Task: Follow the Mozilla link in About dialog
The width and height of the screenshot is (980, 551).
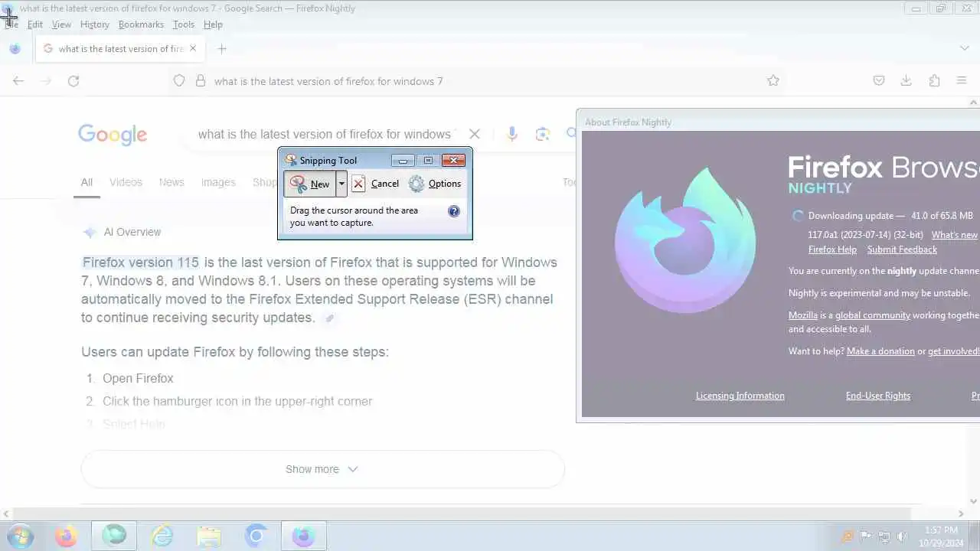Action: point(803,315)
